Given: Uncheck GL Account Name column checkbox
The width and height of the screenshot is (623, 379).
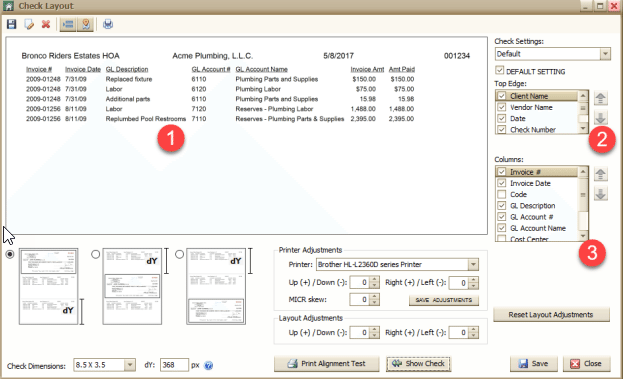Looking at the screenshot, I should coord(501,228).
